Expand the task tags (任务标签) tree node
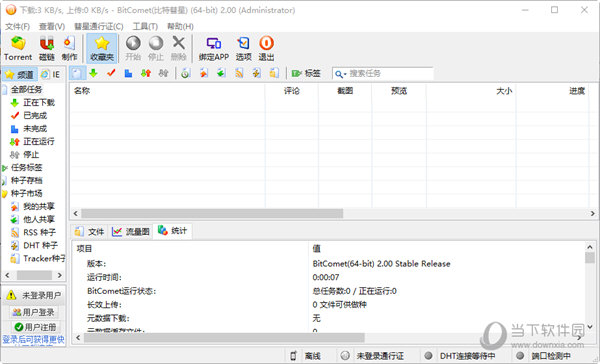 [x=5, y=168]
